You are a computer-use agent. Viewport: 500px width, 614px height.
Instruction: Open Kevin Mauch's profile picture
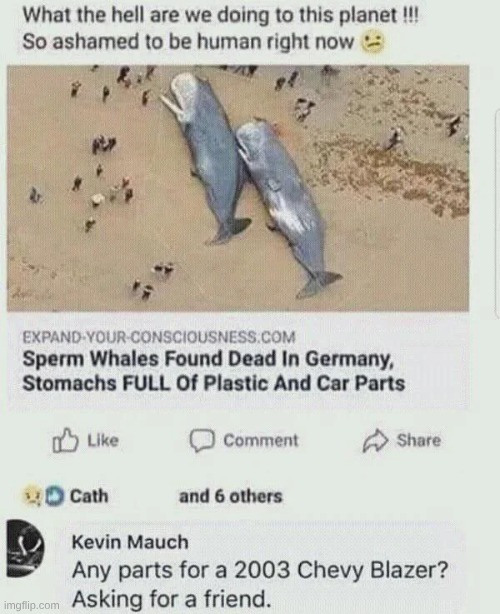tap(25, 548)
